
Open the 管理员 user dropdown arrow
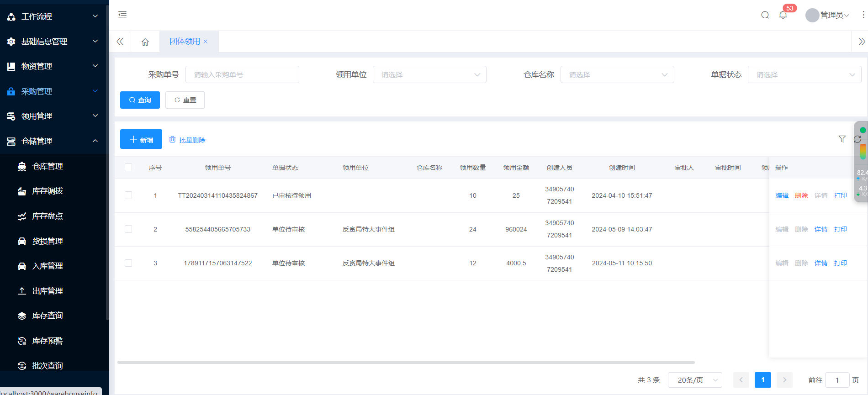click(x=847, y=16)
